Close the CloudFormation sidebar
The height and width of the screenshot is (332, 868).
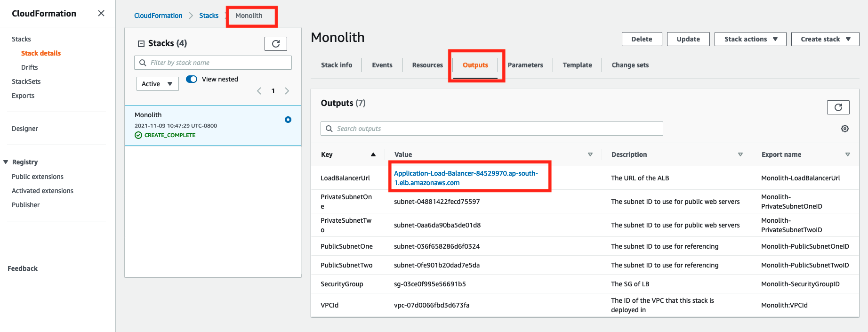tap(101, 13)
